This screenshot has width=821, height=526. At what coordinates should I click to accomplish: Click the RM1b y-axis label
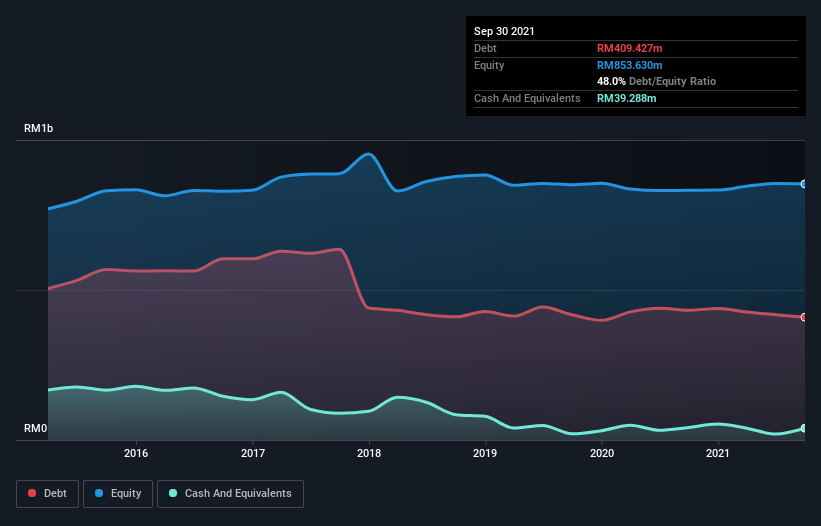(x=39, y=128)
